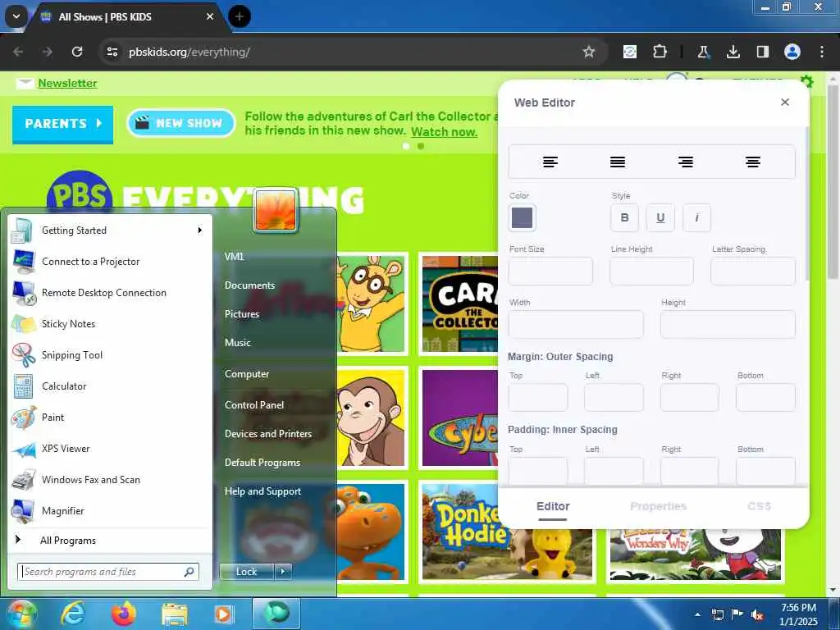Open Windows Explorer folder in taskbar
The image size is (840, 630).
point(175,614)
